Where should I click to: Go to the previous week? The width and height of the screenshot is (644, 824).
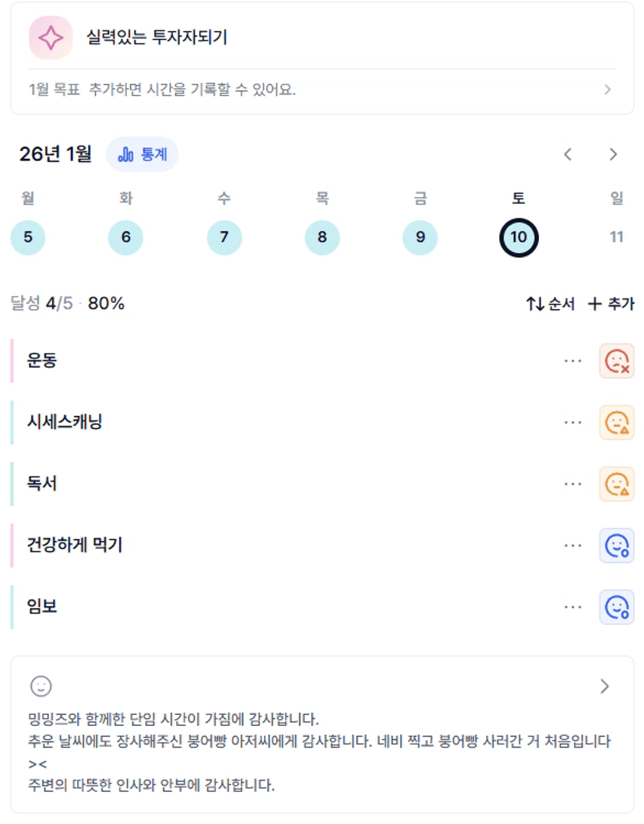[x=568, y=154]
